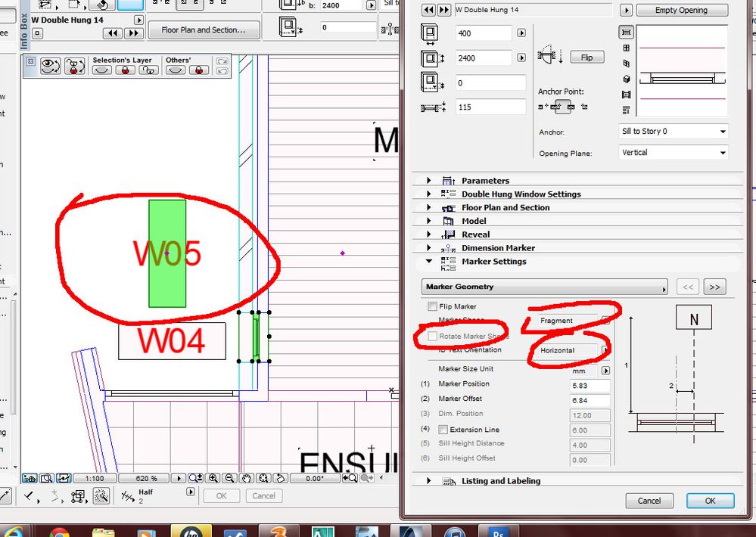
Task: Click the Marker Offset field 6.84
Action: (x=590, y=401)
